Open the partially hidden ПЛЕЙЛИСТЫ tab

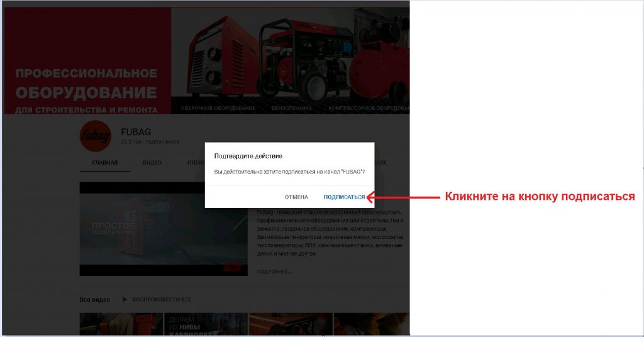(196, 163)
